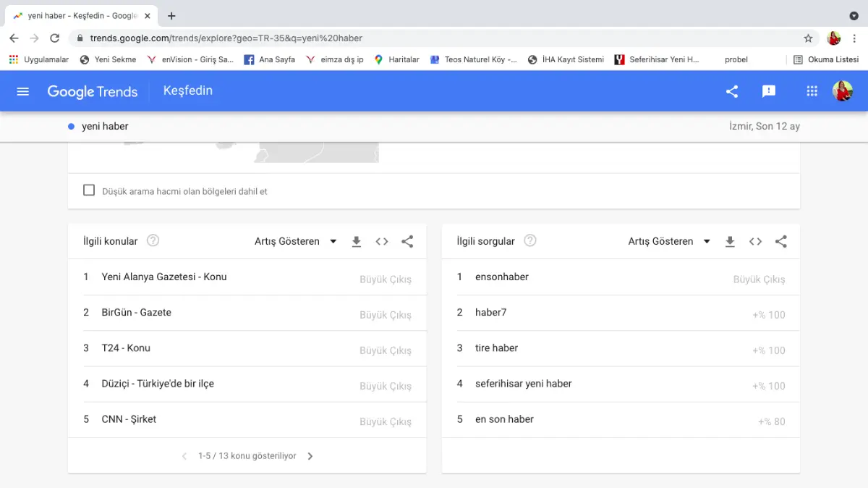Viewport: 868px width, 488px height.
Task: Open Düziçi - Türkiye'de bir ilçe topic
Action: (x=158, y=383)
